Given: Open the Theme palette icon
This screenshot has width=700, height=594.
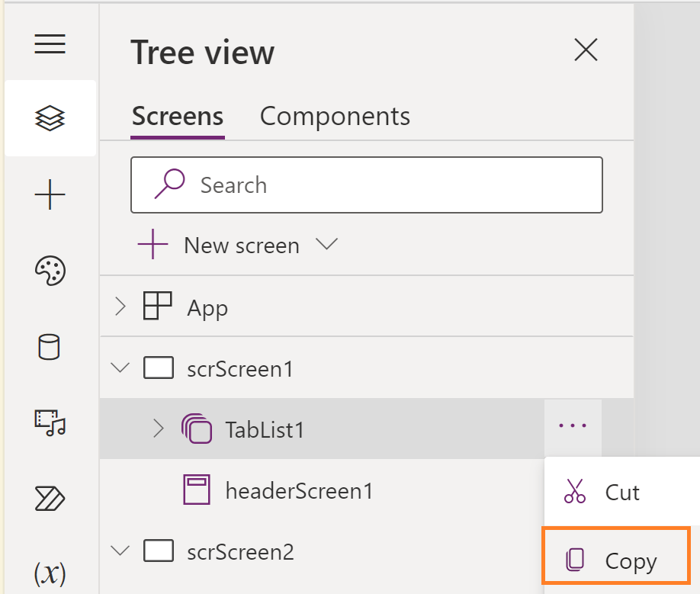Looking at the screenshot, I should (x=50, y=271).
